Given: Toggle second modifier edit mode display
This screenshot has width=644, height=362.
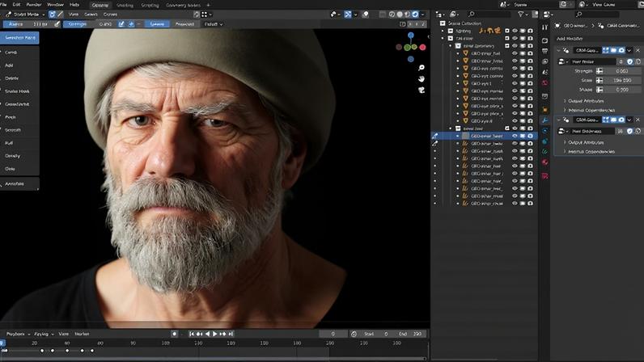Looking at the screenshot, I should coord(606,120).
